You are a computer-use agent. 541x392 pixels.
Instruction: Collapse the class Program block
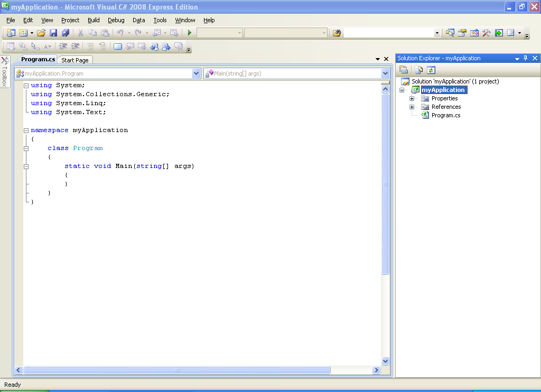[x=26, y=148]
